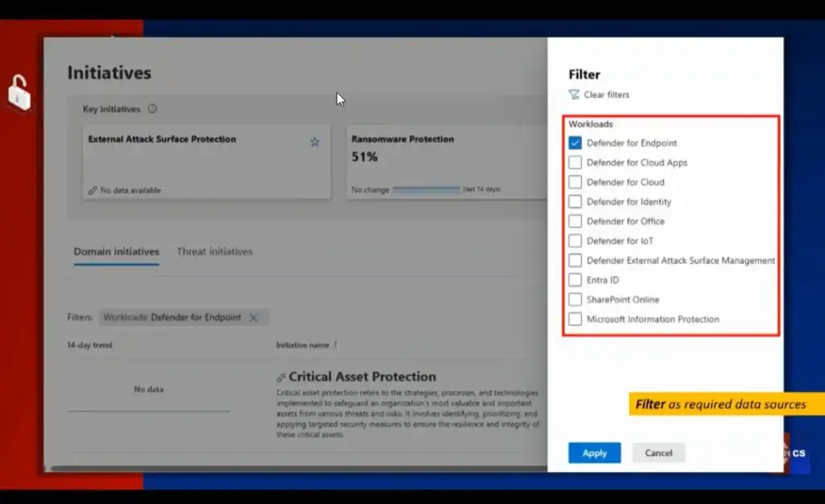The height and width of the screenshot is (504, 825).
Task: Select the Defender for IoT checkbox
Action: click(x=574, y=241)
